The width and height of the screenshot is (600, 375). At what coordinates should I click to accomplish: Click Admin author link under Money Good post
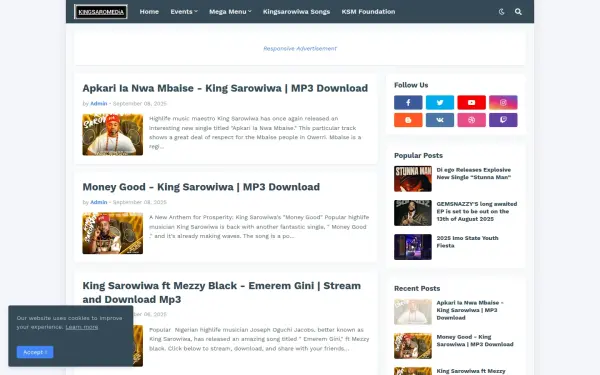click(x=99, y=202)
